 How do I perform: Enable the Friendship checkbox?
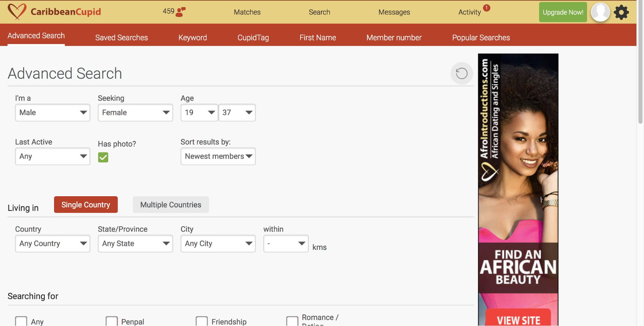[x=202, y=321]
